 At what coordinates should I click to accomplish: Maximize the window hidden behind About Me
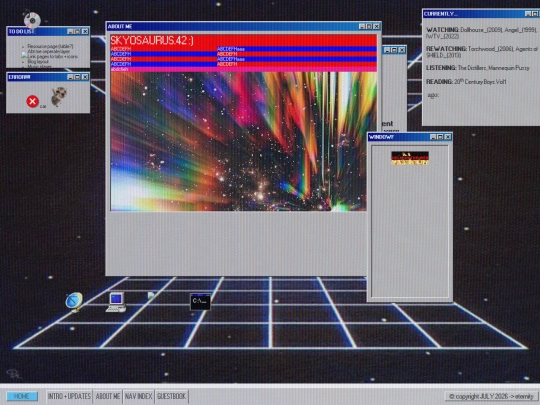pos(395,50)
